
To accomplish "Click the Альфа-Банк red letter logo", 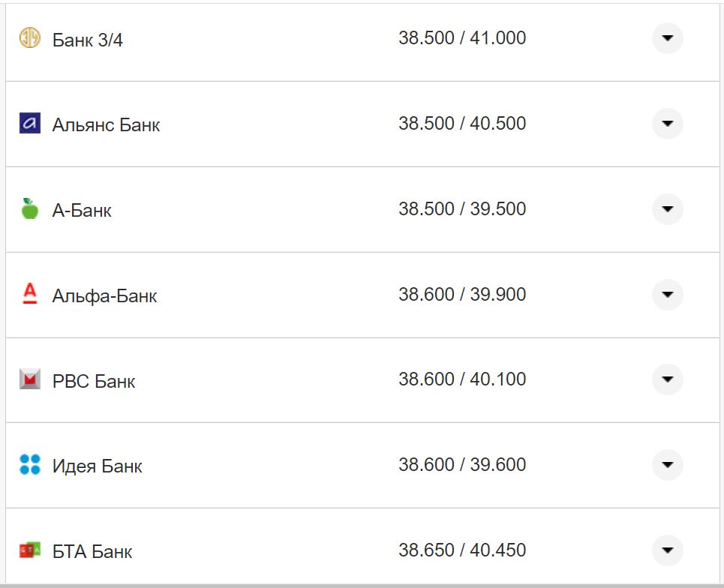I will (x=29, y=294).
